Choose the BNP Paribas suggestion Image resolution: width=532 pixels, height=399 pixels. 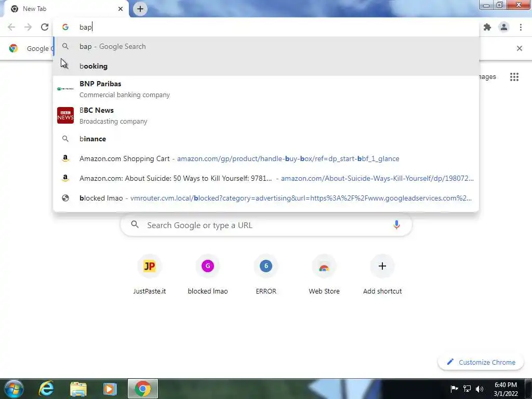(x=266, y=89)
